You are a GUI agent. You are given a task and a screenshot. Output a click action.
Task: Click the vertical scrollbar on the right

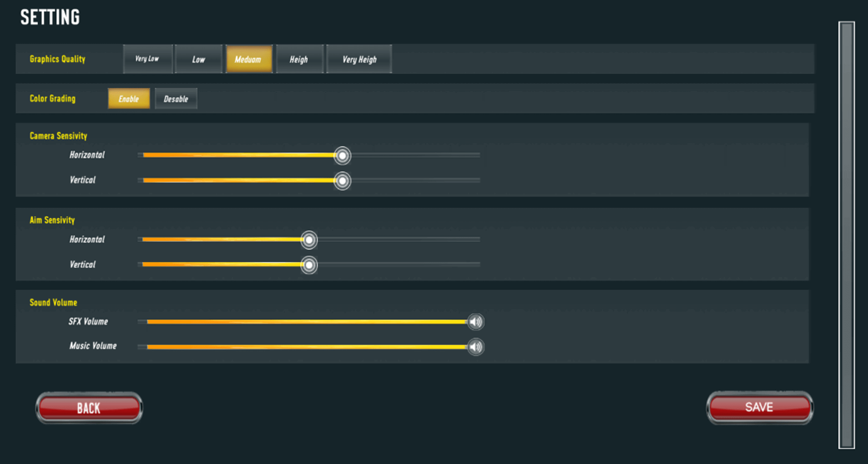(x=846, y=234)
